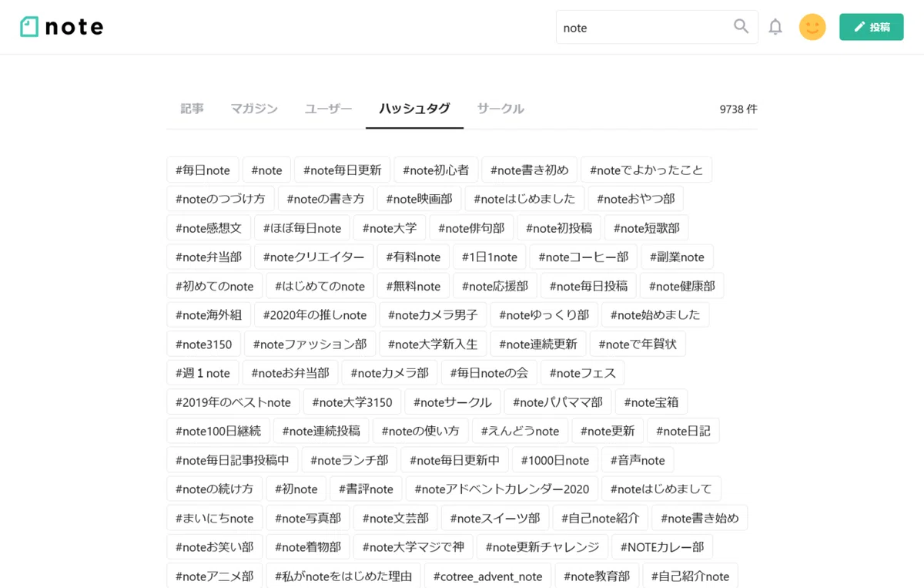Open #noteアドベントカレンダー2020 hashtag
The height and width of the screenshot is (588, 924).
(502, 489)
